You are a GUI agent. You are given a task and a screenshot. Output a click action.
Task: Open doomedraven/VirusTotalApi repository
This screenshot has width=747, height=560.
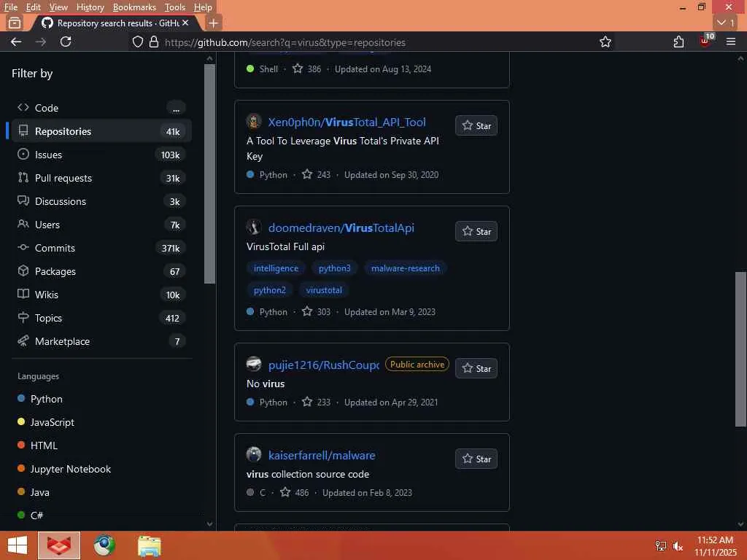click(341, 228)
